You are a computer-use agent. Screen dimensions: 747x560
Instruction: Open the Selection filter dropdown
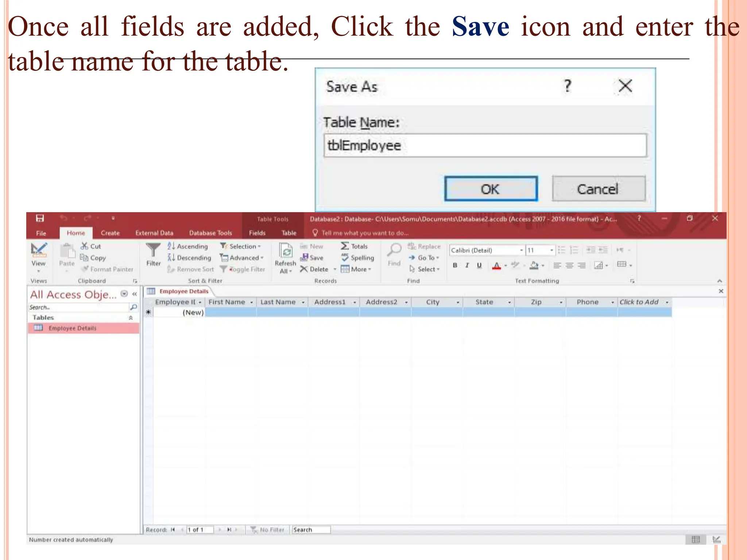[240, 246]
